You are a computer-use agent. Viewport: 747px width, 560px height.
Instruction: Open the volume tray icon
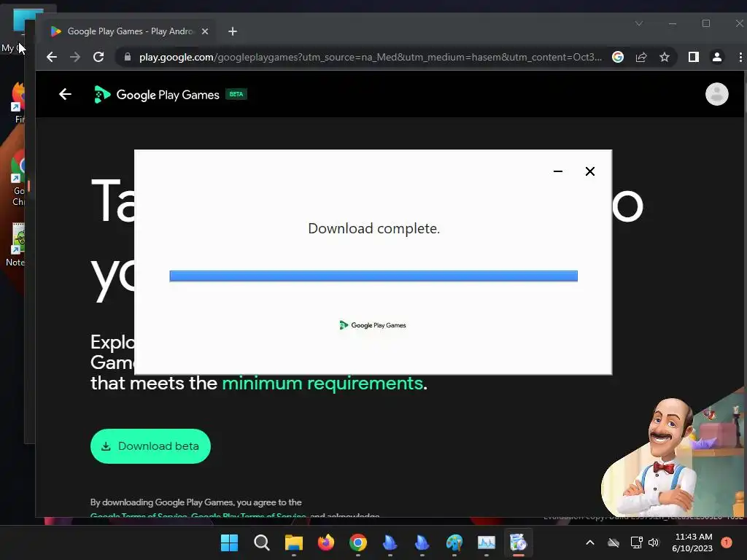click(654, 542)
